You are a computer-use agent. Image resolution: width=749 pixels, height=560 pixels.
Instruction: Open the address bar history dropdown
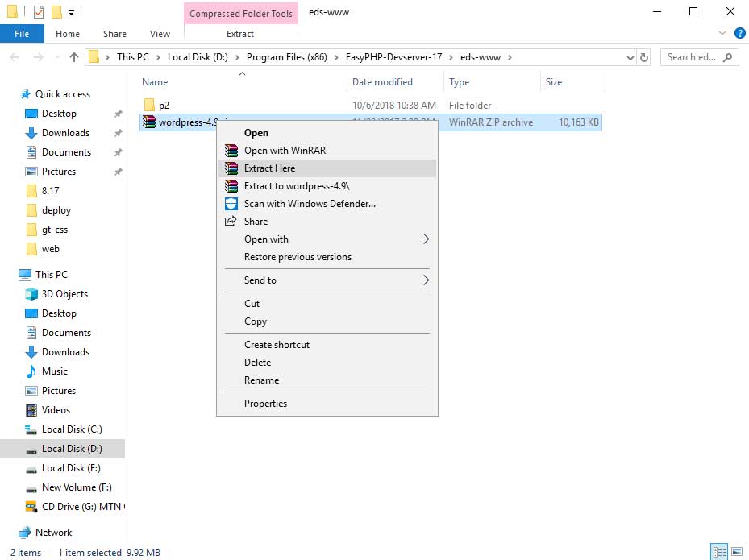click(x=630, y=58)
